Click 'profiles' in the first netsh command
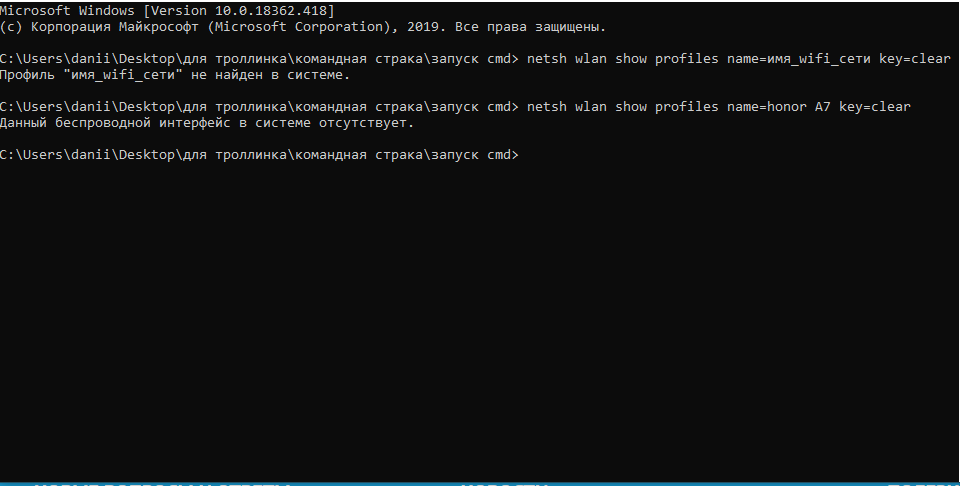Image resolution: width=960 pixels, height=486 pixels. (x=686, y=59)
